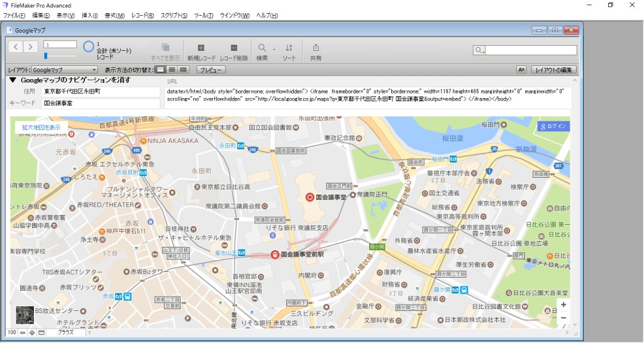The image size is (644, 343).
Task: Open the レコード menu
Action: pos(143,16)
